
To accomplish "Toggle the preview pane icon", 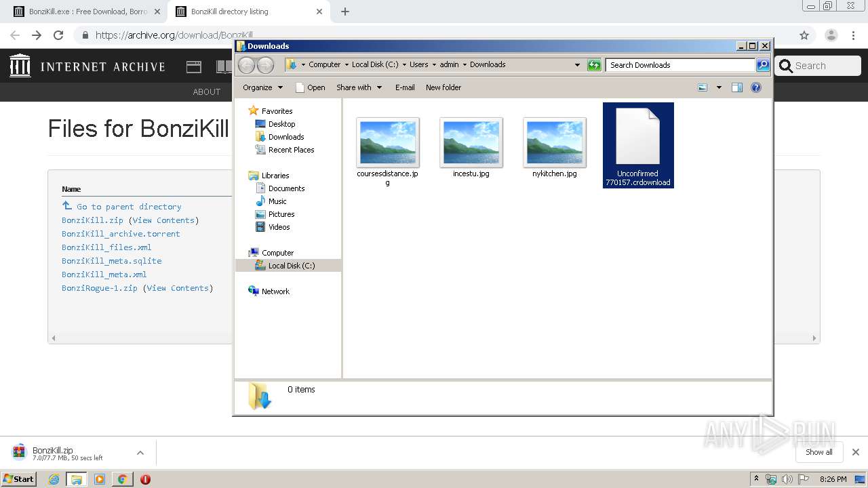I will click(x=737, y=87).
